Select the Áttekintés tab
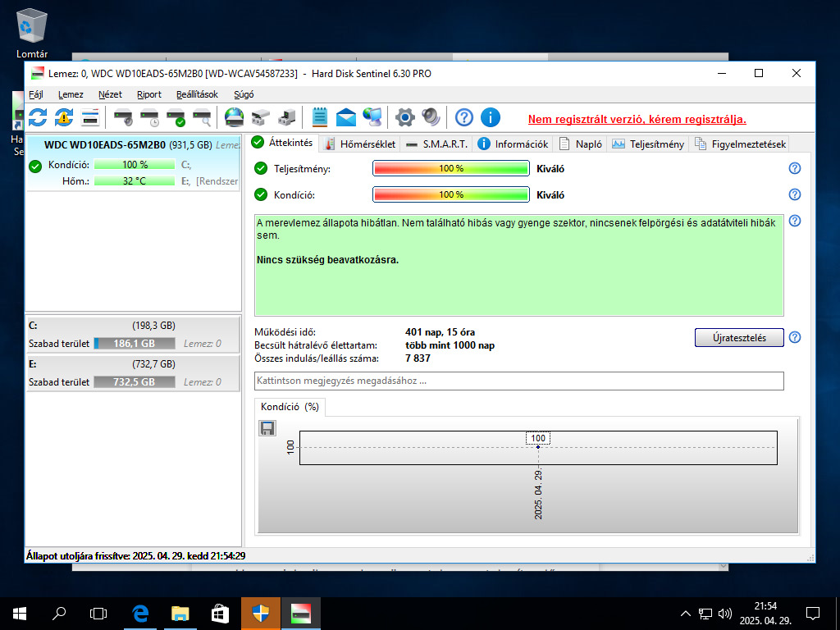The width and height of the screenshot is (840, 630). 283,143
